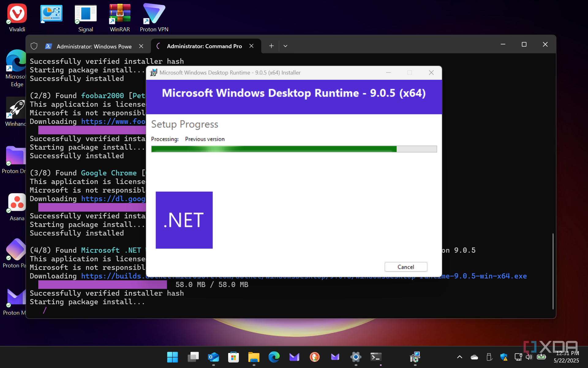Open the new tab dropdown chevron
Image resolution: width=588 pixels, height=368 pixels.
pyautogui.click(x=285, y=46)
